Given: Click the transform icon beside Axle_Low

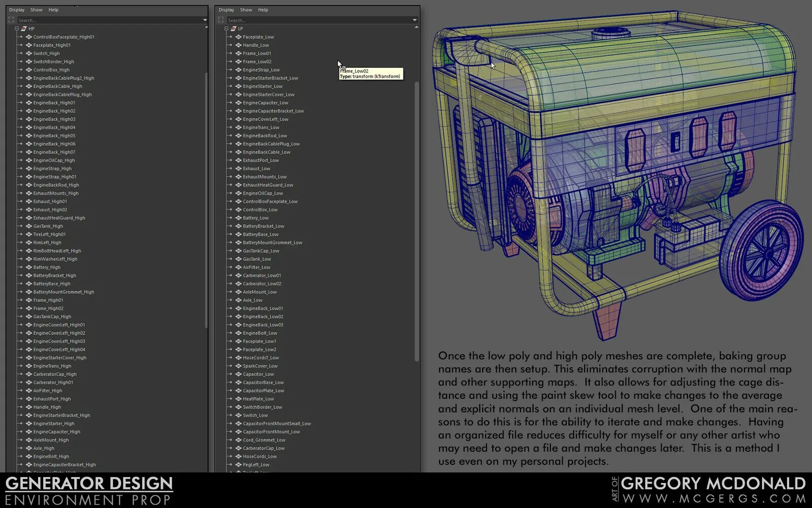Looking at the screenshot, I should [x=239, y=300].
